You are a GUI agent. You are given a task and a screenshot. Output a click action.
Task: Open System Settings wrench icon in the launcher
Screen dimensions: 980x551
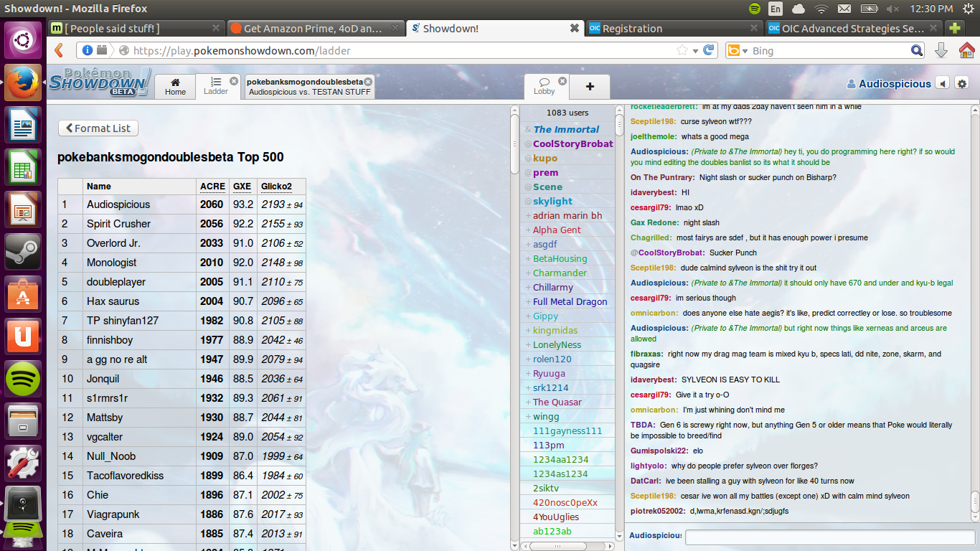tap(24, 463)
